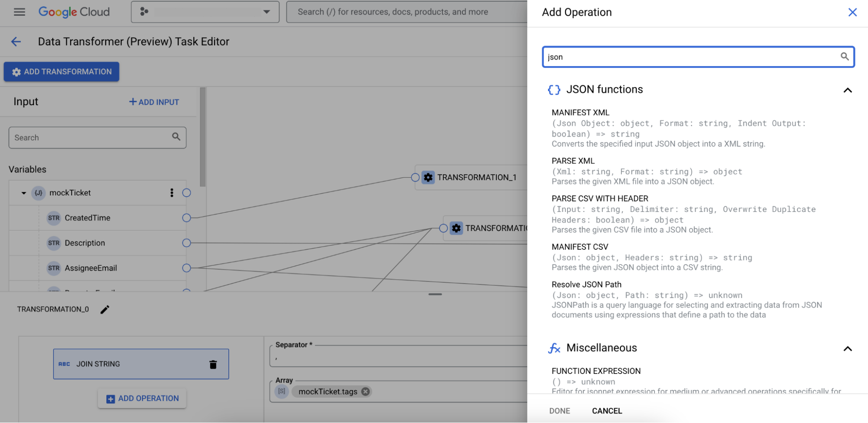Viewport: 868px width, 423px height.
Task: Click the search icon in Add Operation field
Action: (845, 56)
